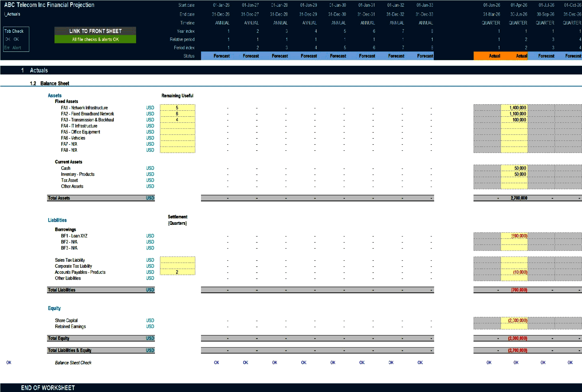The height and width of the screenshot is (392, 582).
Task: Click the Share Capital (2,000,000) value cell
Action: (x=518, y=320)
